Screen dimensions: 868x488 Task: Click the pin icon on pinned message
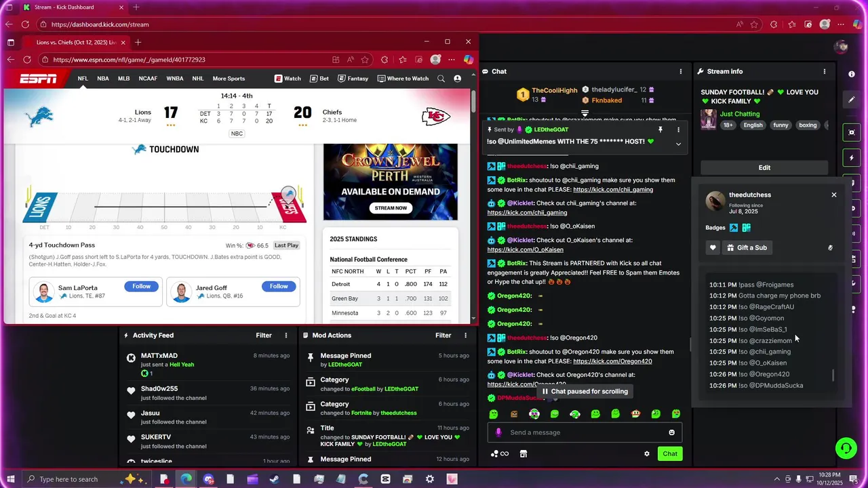tap(660, 129)
